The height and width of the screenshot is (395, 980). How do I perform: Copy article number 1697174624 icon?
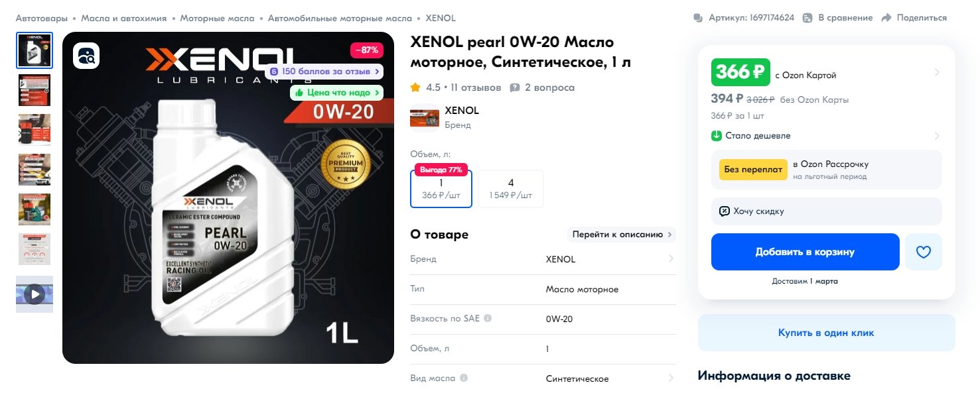[698, 18]
